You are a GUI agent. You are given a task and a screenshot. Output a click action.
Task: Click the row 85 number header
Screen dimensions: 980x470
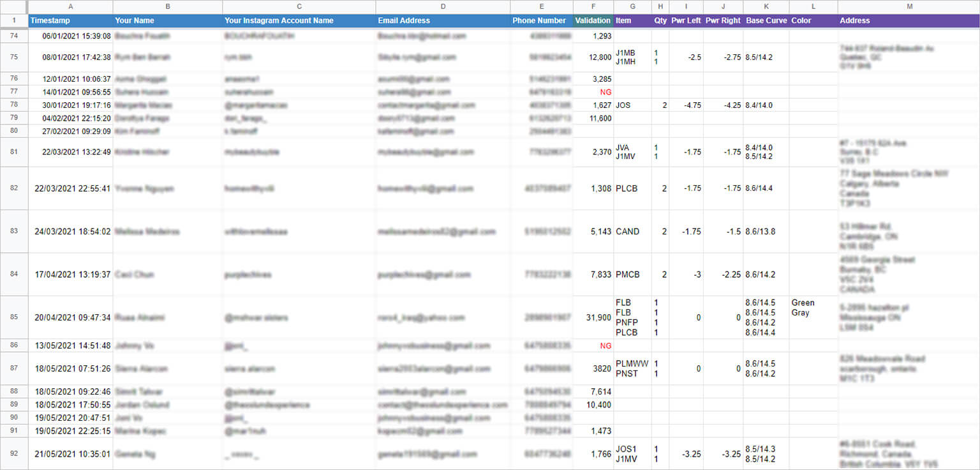click(14, 317)
